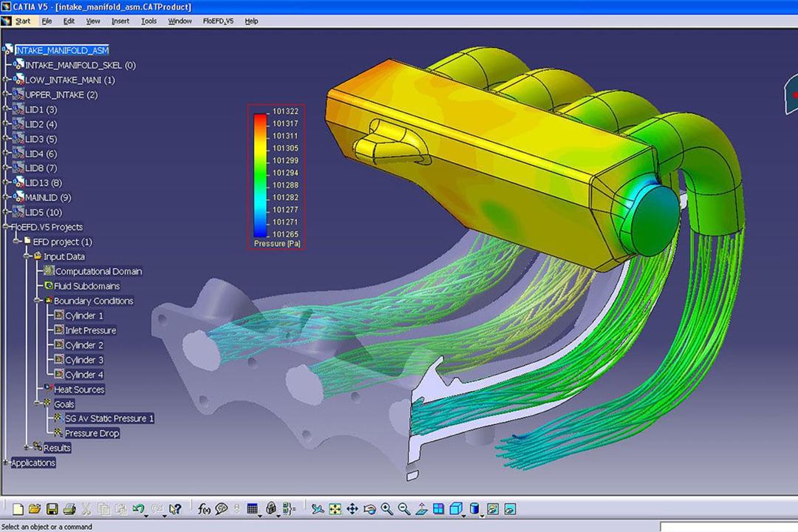Activate Fly Mode airplane icon

pos(318,508)
